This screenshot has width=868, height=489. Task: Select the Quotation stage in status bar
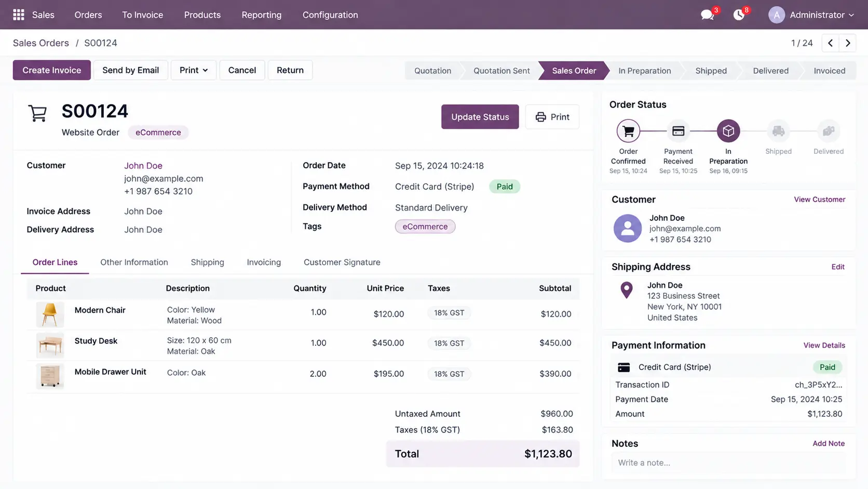432,71
